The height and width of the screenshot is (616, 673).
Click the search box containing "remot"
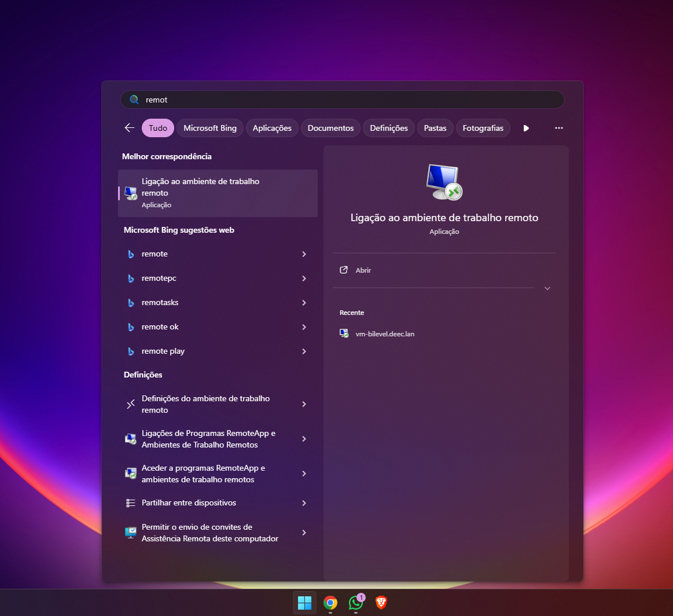tap(342, 100)
